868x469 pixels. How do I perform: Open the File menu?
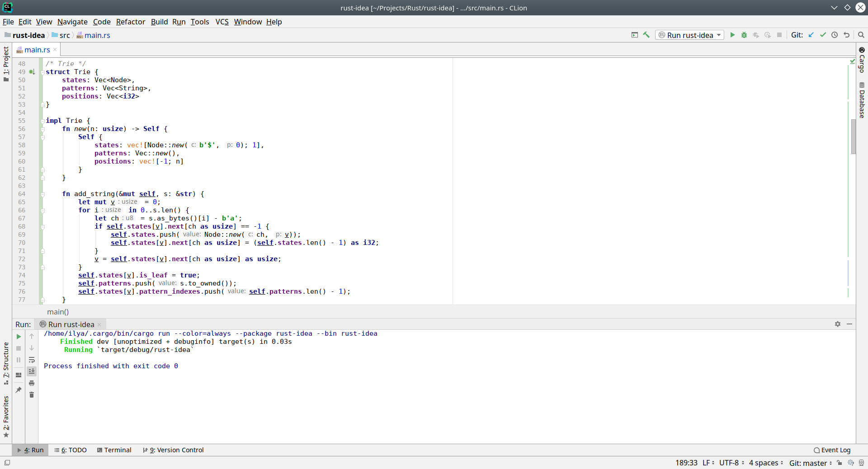[x=8, y=22]
